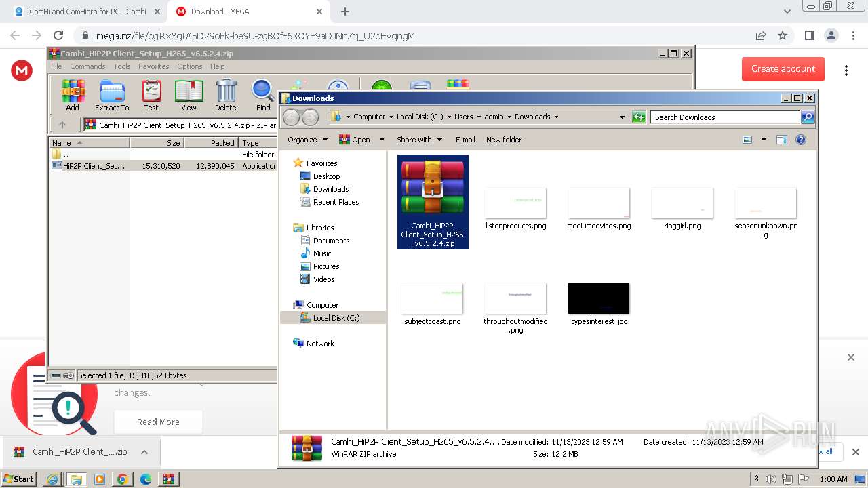Click the Chrome share page icon
The height and width of the screenshot is (488, 868).
tap(761, 35)
